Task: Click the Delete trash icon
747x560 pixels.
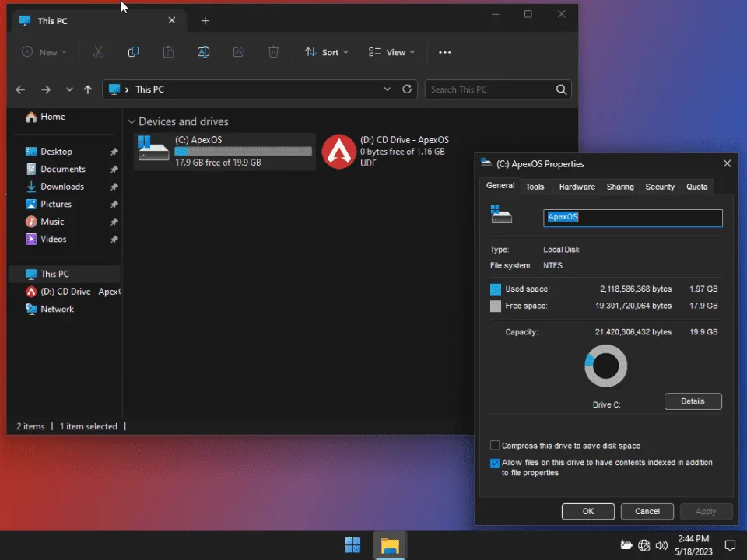Action: (x=273, y=52)
